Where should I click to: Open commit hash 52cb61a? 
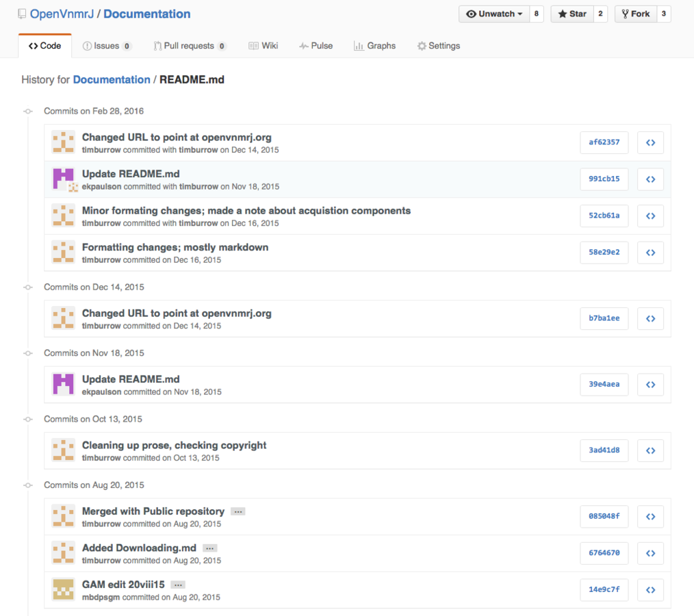(604, 216)
